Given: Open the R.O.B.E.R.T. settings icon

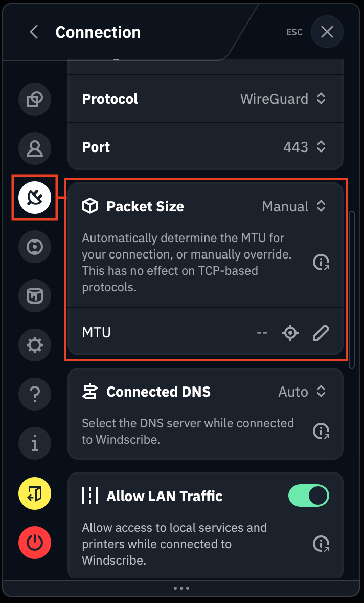Looking at the screenshot, I should click(x=34, y=247).
